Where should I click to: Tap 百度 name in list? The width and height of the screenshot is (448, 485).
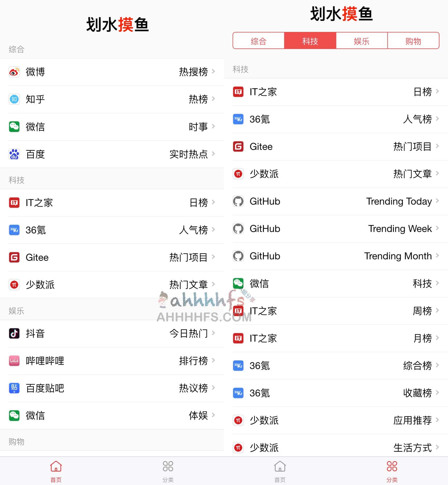pyautogui.click(x=35, y=154)
